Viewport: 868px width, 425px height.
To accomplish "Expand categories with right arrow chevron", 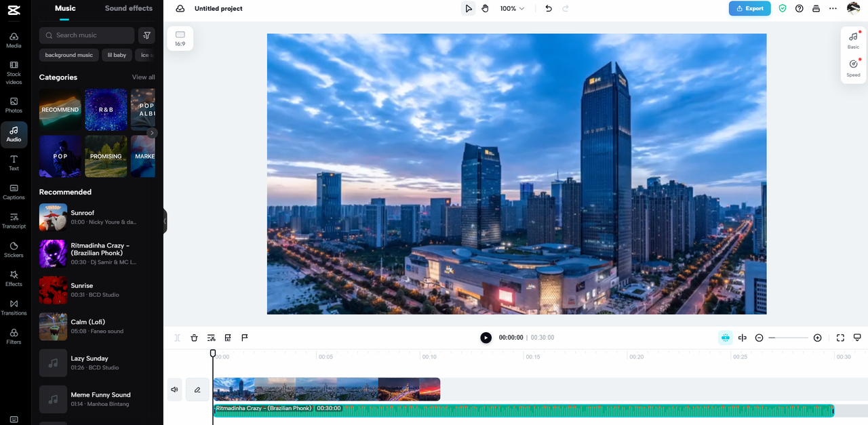I will click(x=152, y=133).
